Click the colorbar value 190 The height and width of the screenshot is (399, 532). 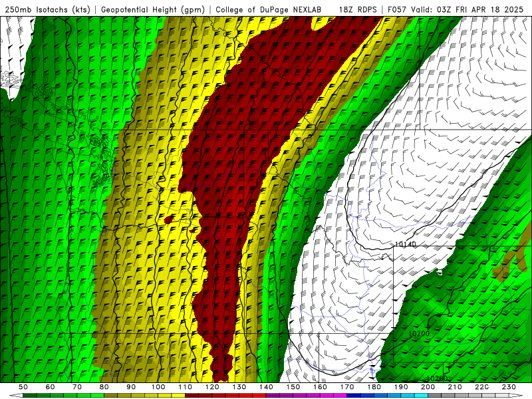(x=401, y=387)
